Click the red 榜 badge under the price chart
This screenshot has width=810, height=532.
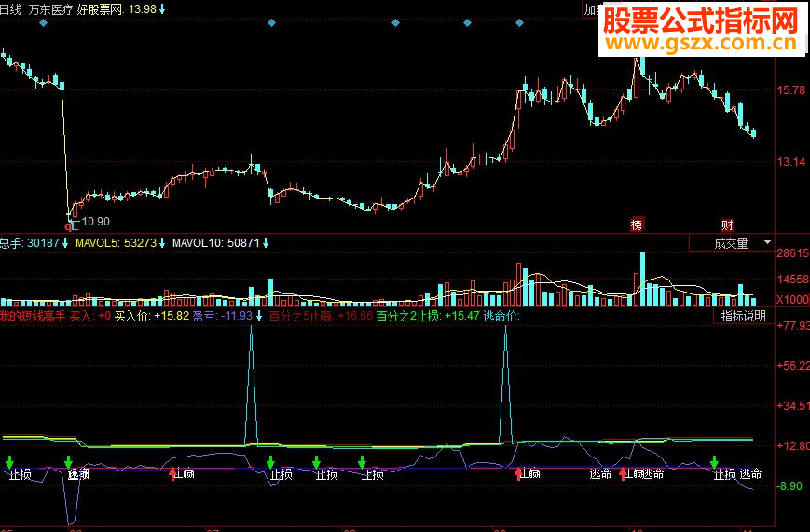637,225
